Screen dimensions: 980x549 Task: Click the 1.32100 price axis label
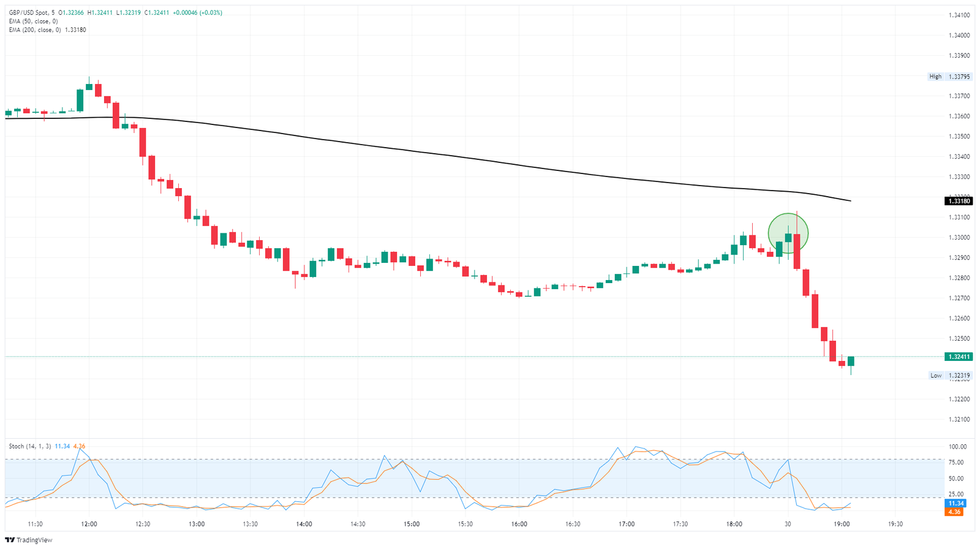pos(959,420)
